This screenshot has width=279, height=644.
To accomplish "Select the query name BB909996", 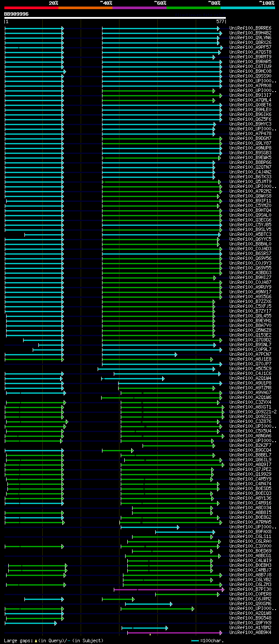I will (x=17, y=14).
